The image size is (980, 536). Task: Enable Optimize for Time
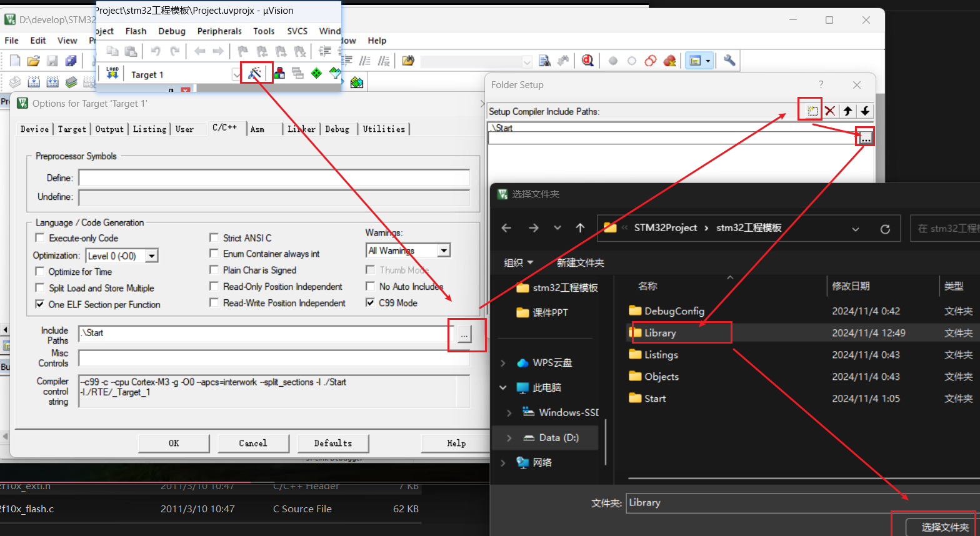[40, 271]
